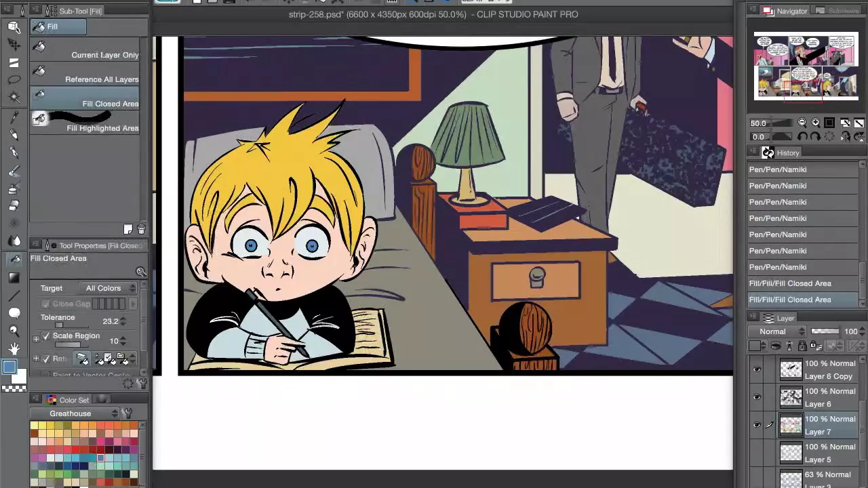Choose the Reference All Layers sub tool
868x488 pixels.
click(85, 73)
